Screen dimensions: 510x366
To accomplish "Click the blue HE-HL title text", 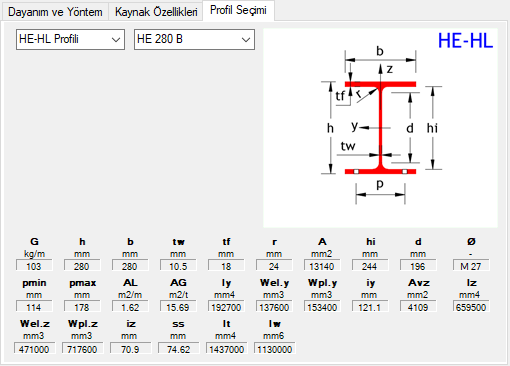I will [x=465, y=41].
